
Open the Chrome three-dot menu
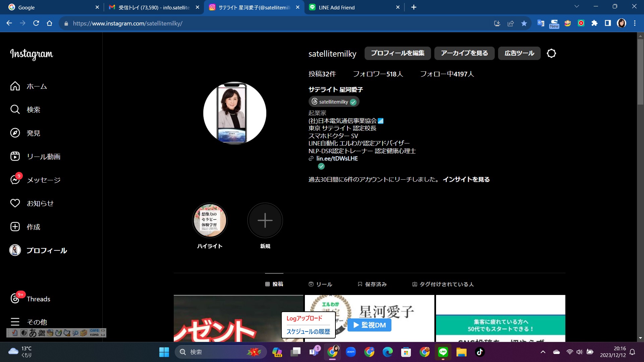635,23
